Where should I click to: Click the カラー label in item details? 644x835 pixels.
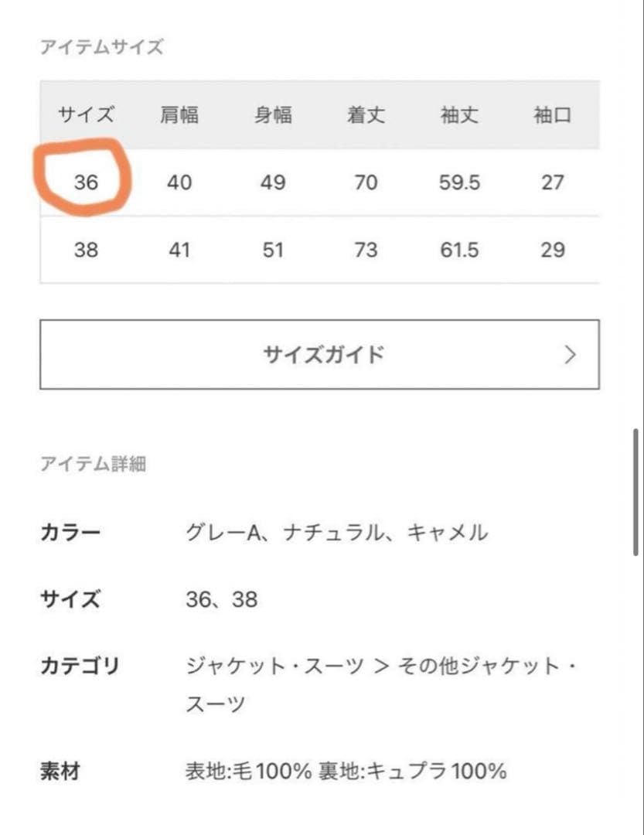click(x=70, y=533)
